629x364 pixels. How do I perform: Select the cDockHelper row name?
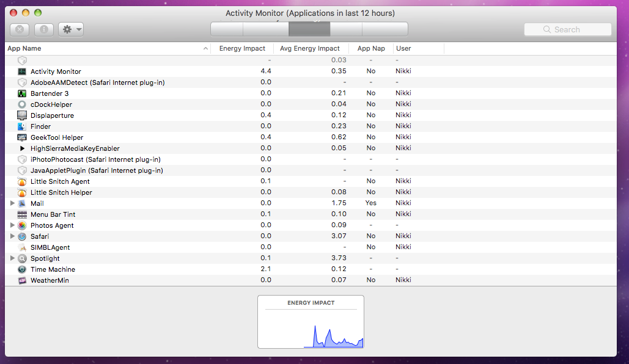pos(51,104)
